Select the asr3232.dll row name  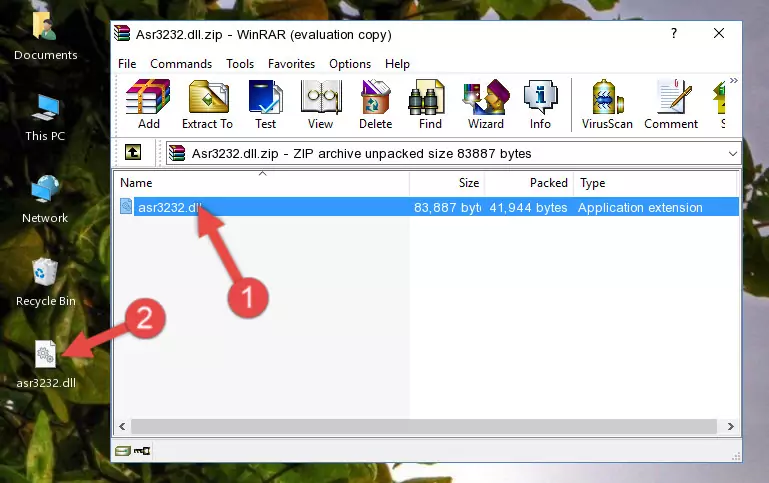coord(170,207)
